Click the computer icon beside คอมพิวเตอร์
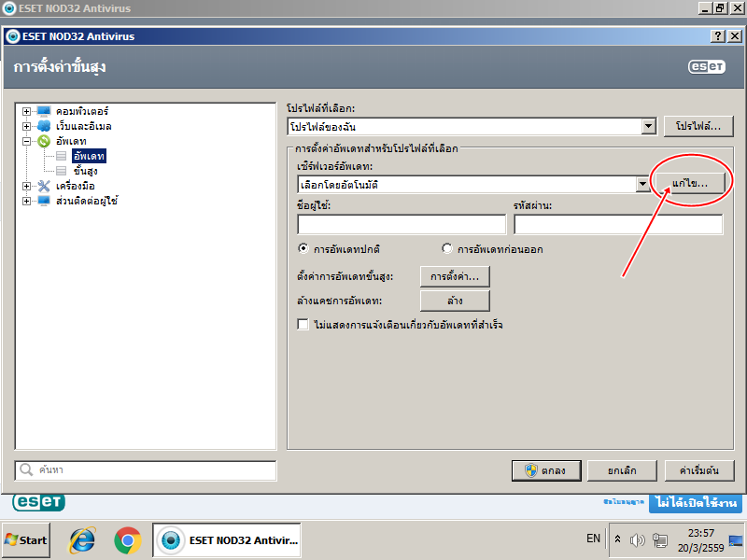 [44, 111]
